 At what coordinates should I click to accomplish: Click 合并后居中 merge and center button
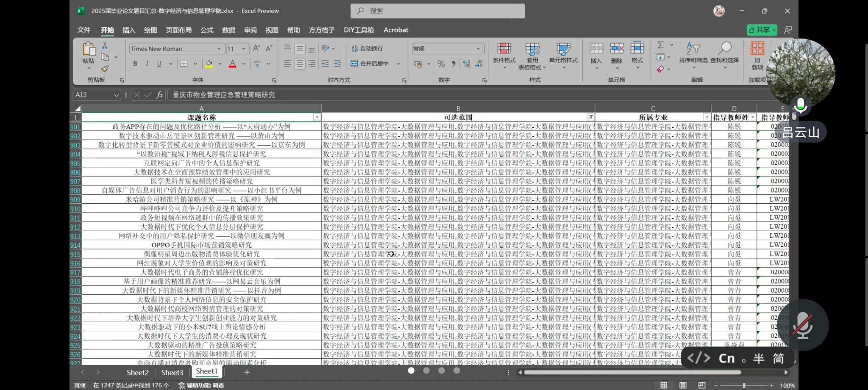click(x=370, y=64)
